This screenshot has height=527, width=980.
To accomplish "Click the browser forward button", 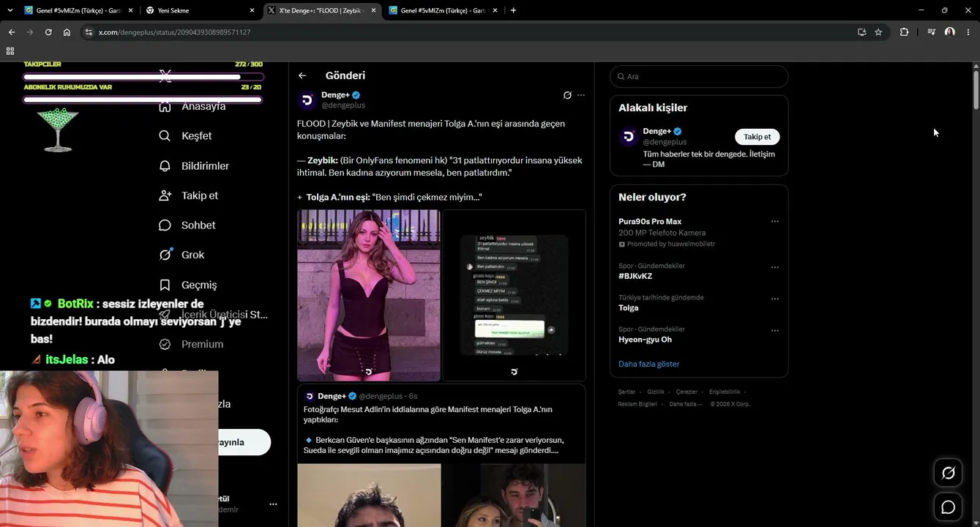I will 30,32.
